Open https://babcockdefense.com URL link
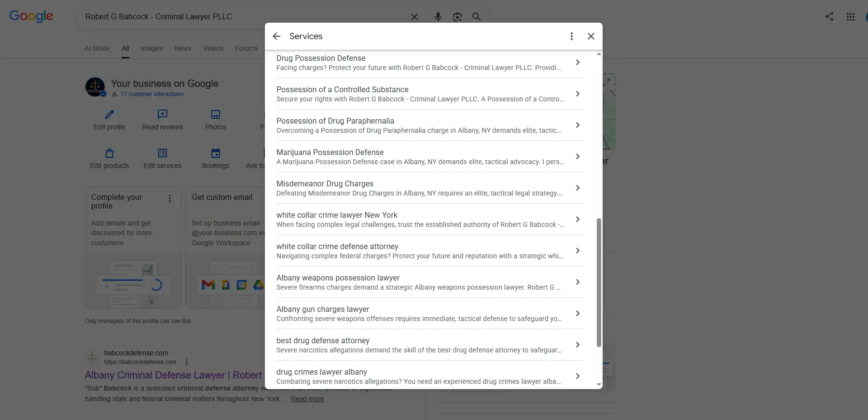Viewport: 868px width, 420px height. click(140, 362)
